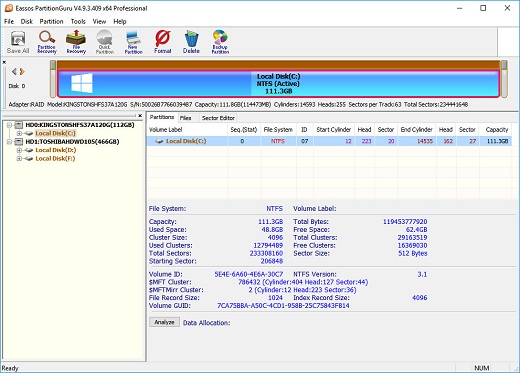Screen dimensions: 520x373
Task: Click the Format toolbar icon
Action: pyautogui.click(x=163, y=42)
